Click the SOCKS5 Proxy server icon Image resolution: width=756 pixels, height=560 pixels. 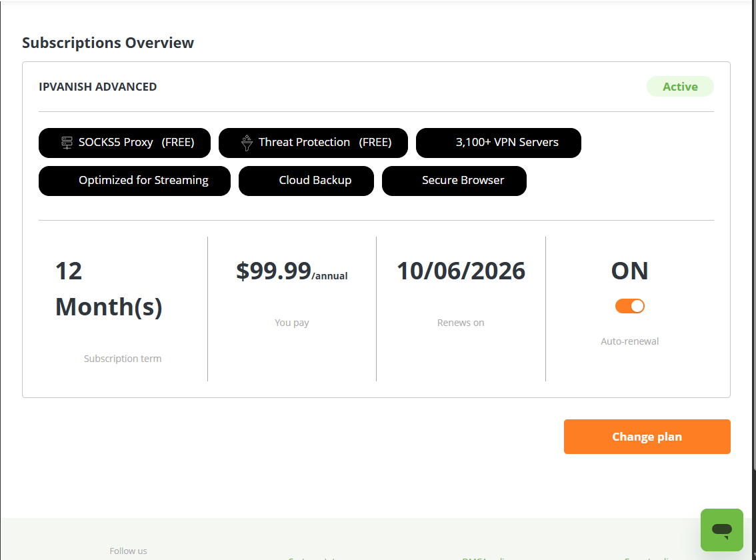[67, 143]
